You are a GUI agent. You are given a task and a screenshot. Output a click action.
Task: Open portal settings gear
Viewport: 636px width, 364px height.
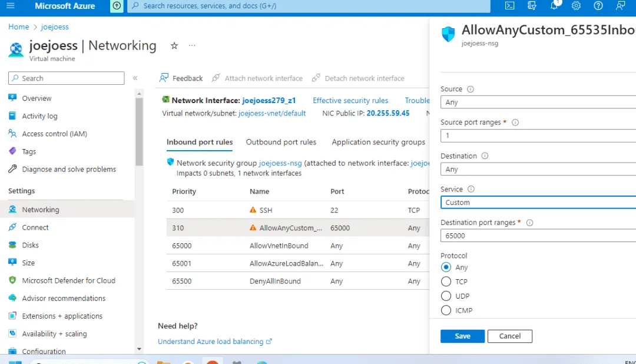click(x=576, y=6)
